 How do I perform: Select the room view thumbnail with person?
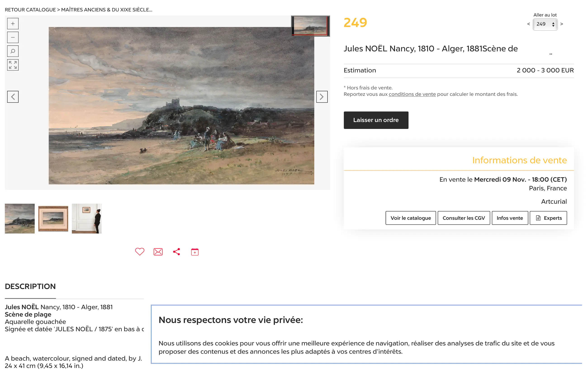(x=87, y=218)
